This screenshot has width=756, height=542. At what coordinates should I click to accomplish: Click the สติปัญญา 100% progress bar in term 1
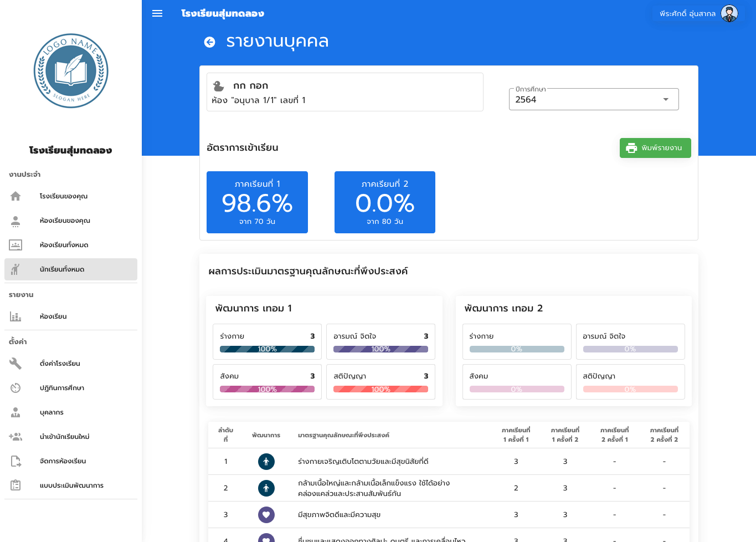(380, 389)
